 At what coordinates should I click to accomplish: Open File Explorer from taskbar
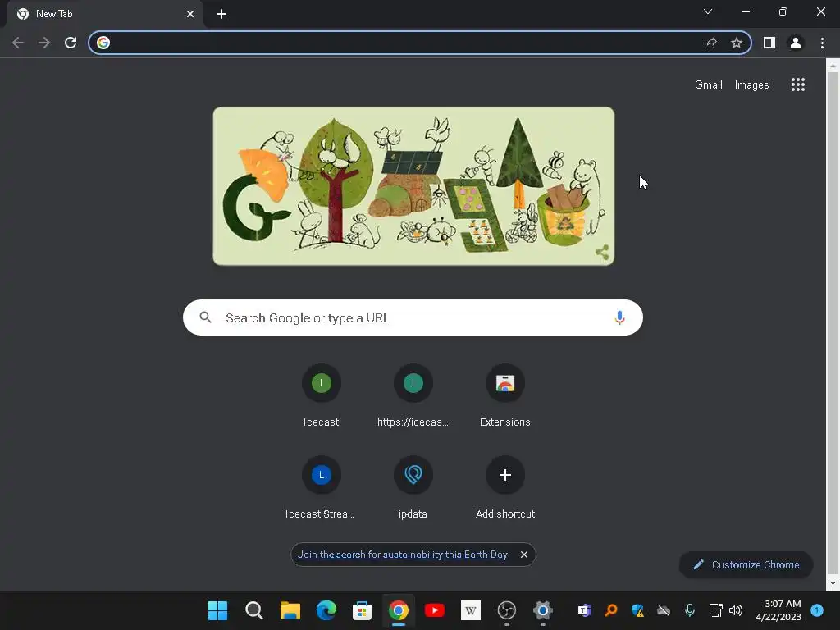[x=290, y=610]
